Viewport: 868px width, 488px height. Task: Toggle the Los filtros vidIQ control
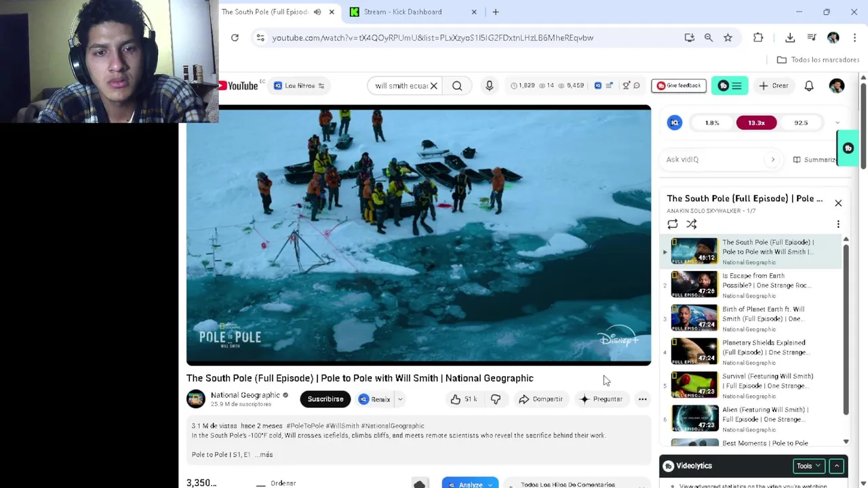(300, 85)
